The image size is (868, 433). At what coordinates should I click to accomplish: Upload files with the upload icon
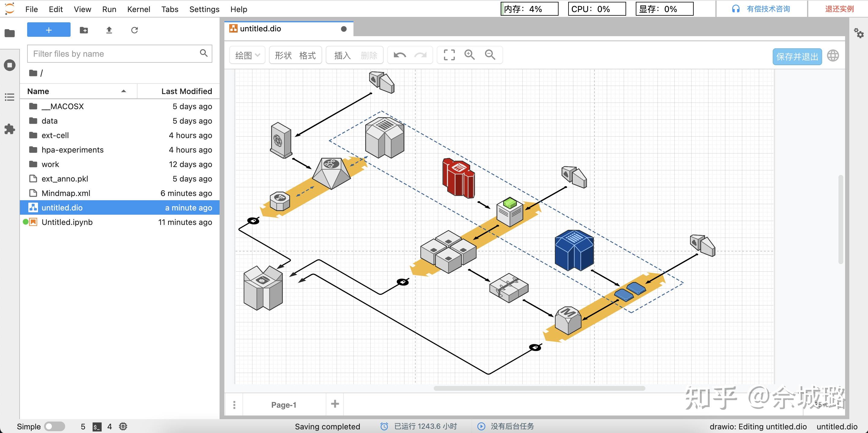click(109, 30)
